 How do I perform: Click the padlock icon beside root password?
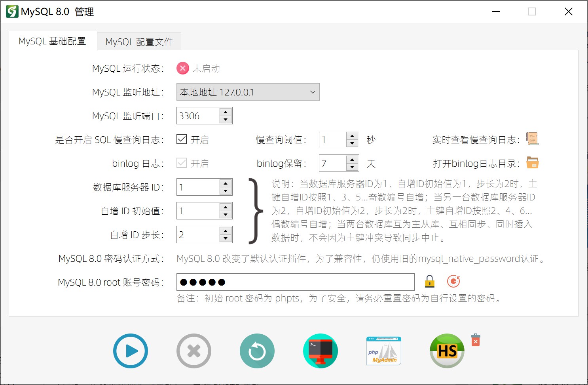[x=430, y=282]
